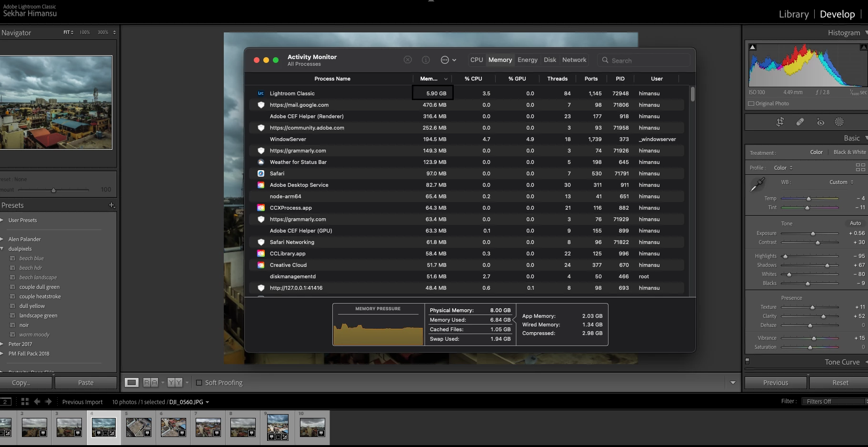Collapse the dualpixels preset folder
This screenshot has width=868, height=447.
(2, 249)
